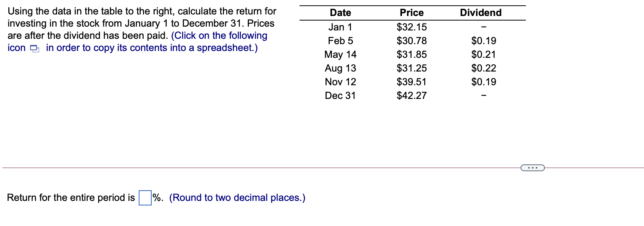The image size is (644, 226).
Task: Click the copy-to-spreadsheet icon
Action: [x=34, y=49]
